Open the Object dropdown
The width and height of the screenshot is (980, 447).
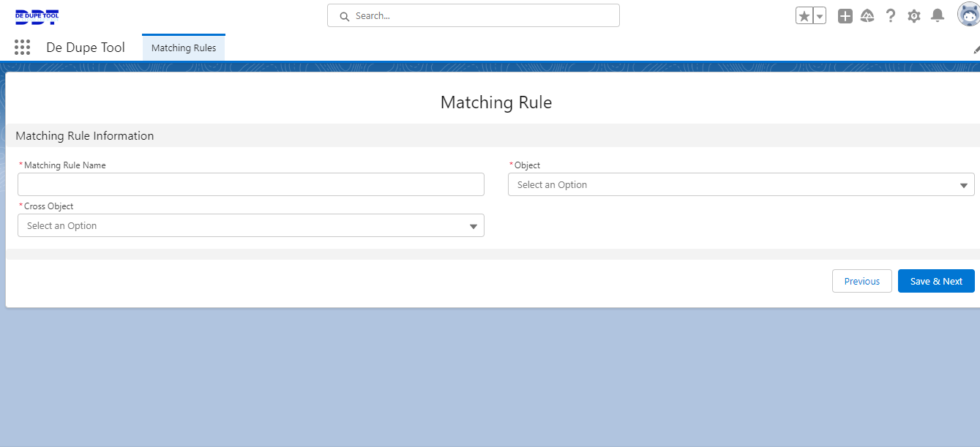coord(741,184)
